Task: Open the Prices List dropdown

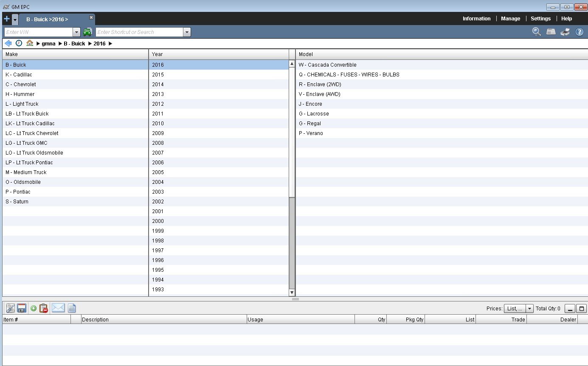Action: point(529,309)
